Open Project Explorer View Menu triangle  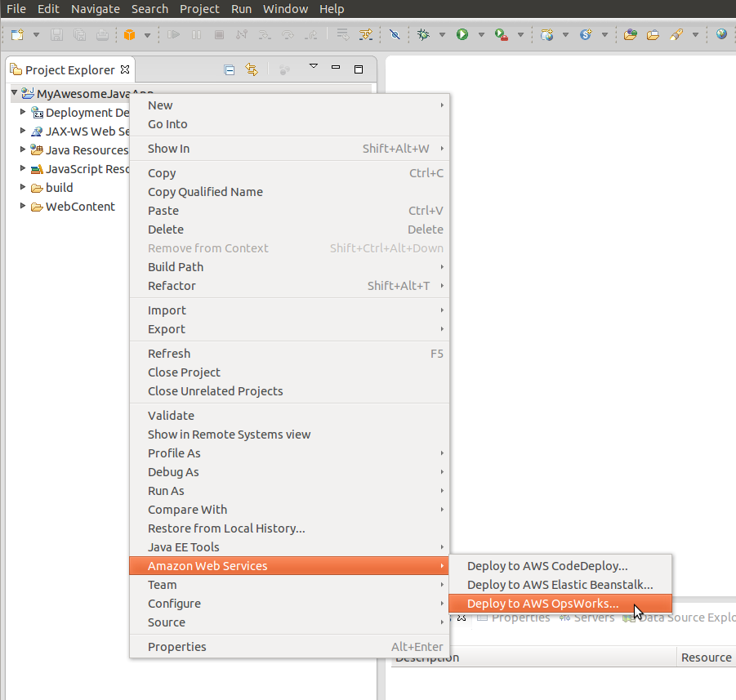[x=314, y=67]
